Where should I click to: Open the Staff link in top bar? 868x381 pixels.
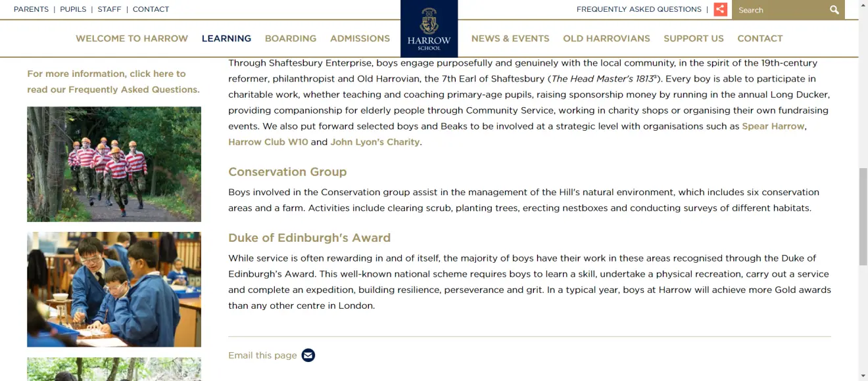pos(109,9)
